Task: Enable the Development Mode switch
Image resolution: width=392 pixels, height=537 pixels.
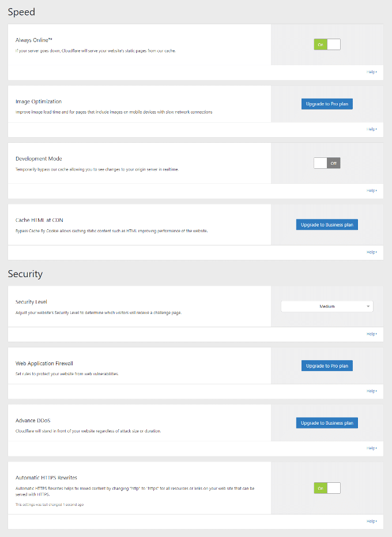Action: point(327,163)
